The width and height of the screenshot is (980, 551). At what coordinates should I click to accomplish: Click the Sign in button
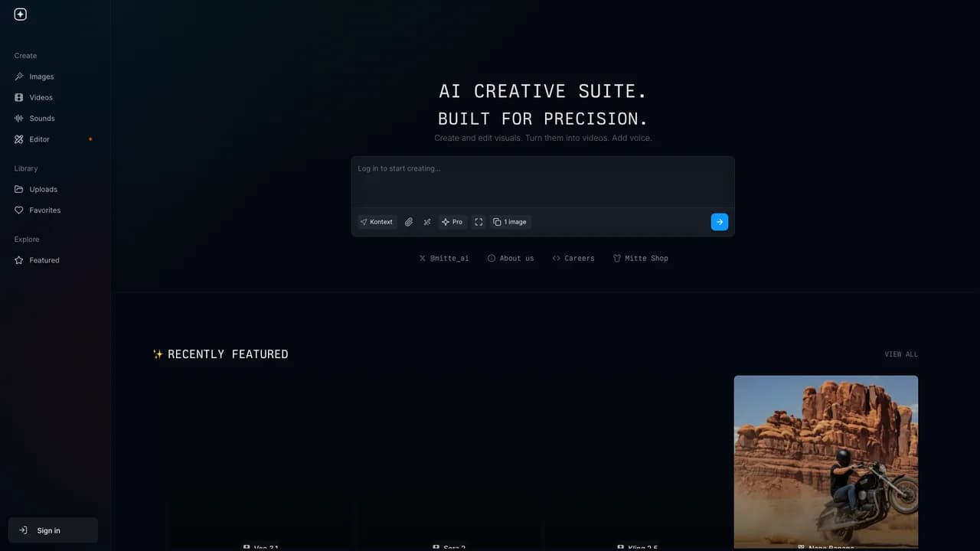tap(53, 530)
